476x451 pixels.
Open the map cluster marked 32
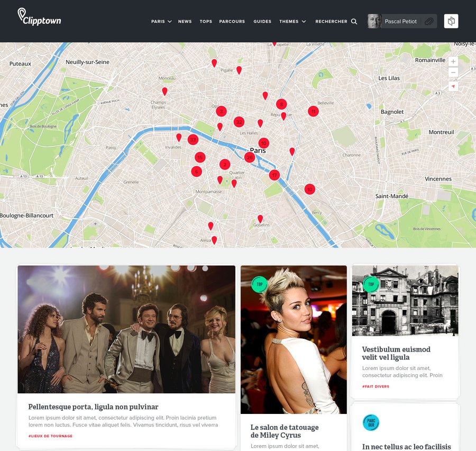tap(239, 122)
